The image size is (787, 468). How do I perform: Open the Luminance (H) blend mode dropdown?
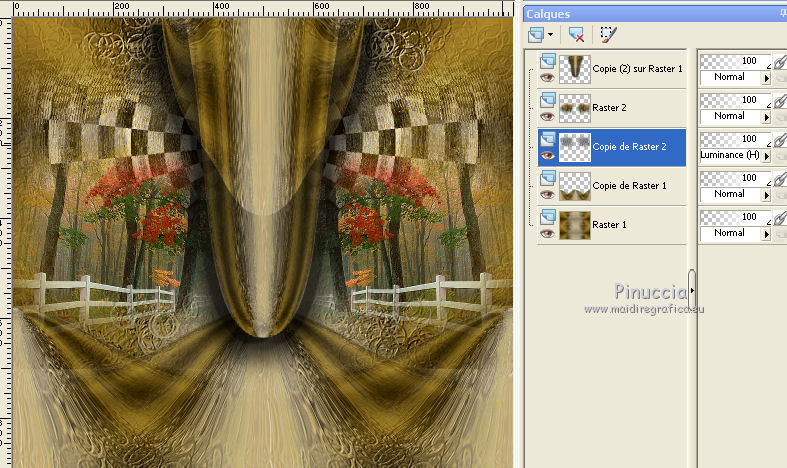pyautogui.click(x=766, y=156)
